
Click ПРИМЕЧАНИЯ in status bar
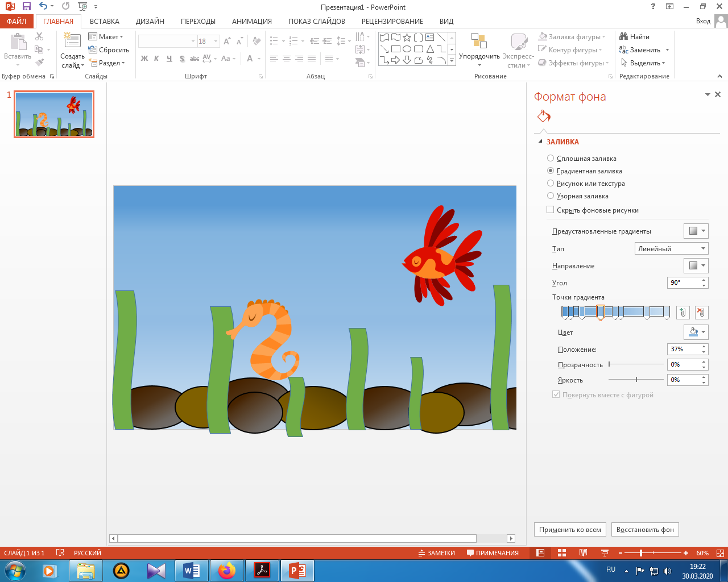[493, 553]
